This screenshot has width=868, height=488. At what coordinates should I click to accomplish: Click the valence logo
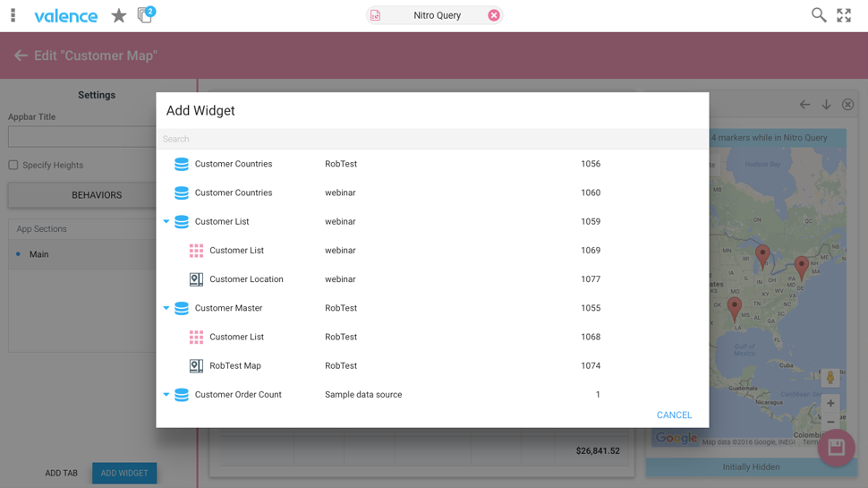pos(66,16)
